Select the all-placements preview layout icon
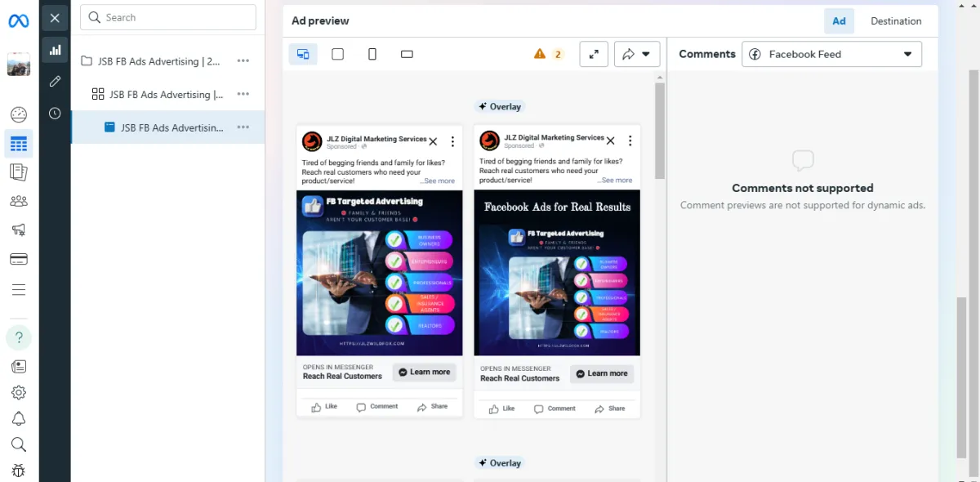 303,54
